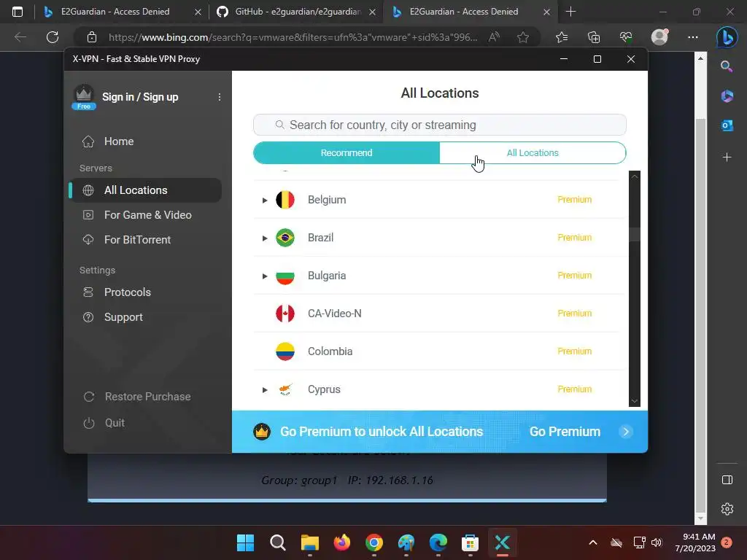Screen dimensions: 747x560
Task: Click the Canada flag for CA-Video-N
Action: coord(285,314)
